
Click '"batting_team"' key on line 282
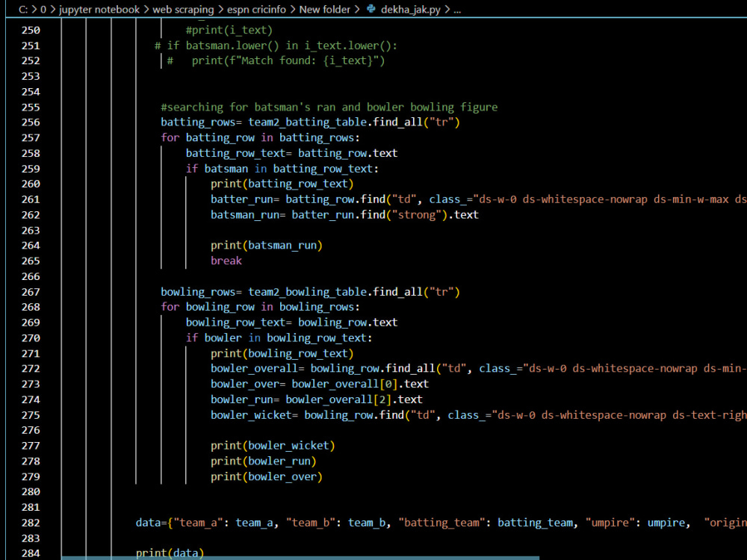pos(441,523)
